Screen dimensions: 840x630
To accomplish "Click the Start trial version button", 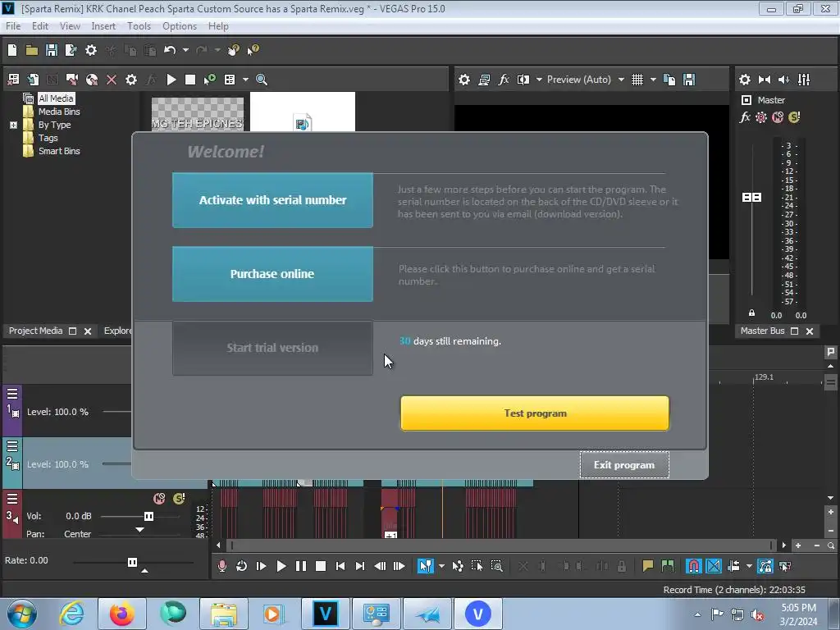I will tap(272, 348).
